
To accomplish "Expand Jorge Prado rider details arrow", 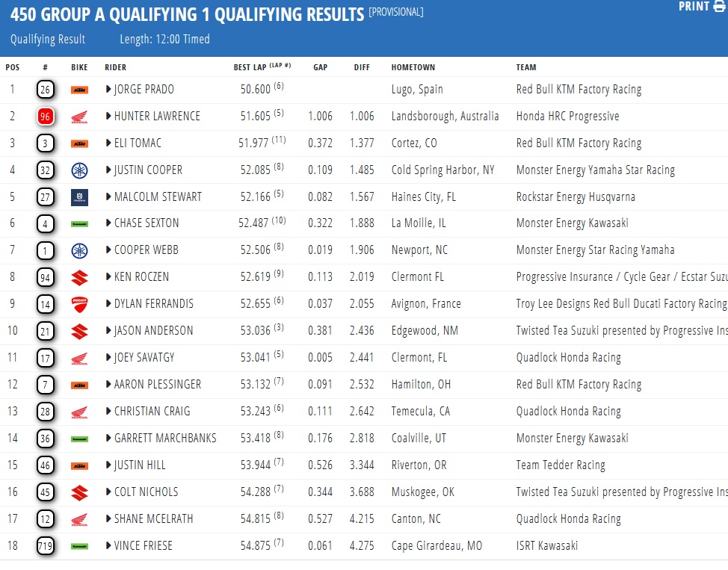I will pyautogui.click(x=108, y=90).
